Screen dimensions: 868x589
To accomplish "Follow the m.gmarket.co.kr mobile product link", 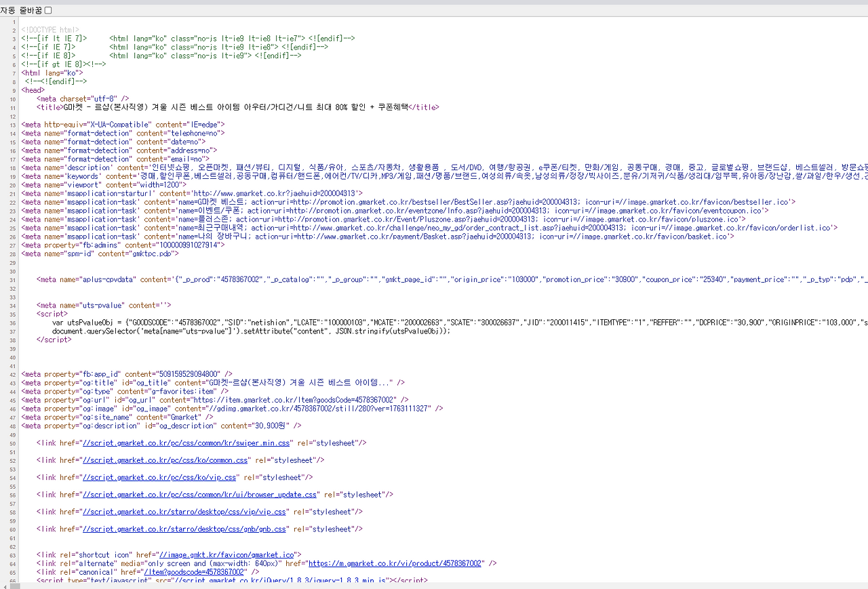I will [395, 563].
